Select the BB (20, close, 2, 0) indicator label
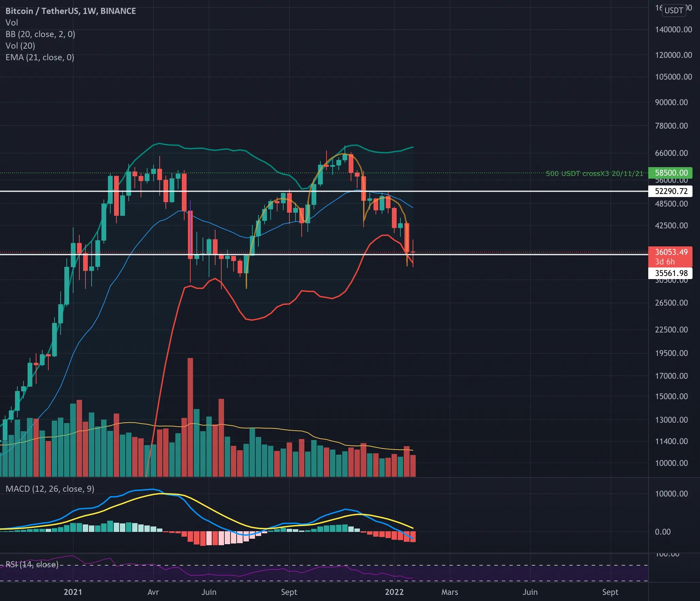The width and height of the screenshot is (700, 601). tap(40, 34)
